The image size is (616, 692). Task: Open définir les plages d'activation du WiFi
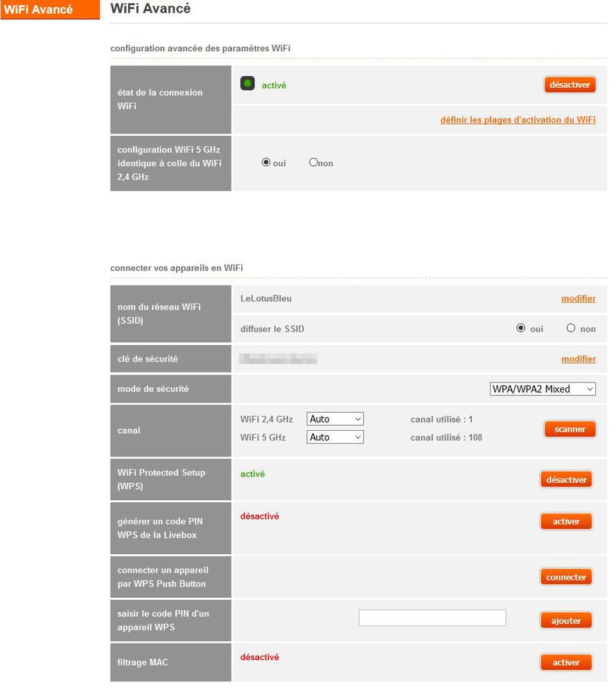(518, 120)
